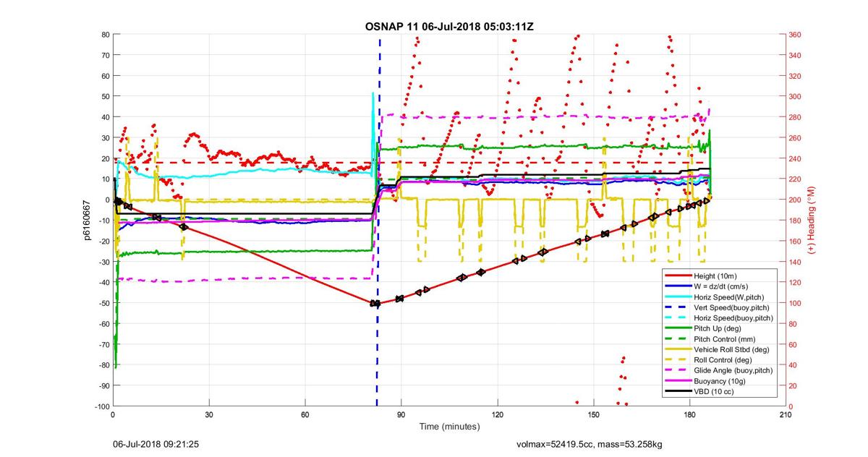Click left axis tick label "80"

[x=105, y=35]
